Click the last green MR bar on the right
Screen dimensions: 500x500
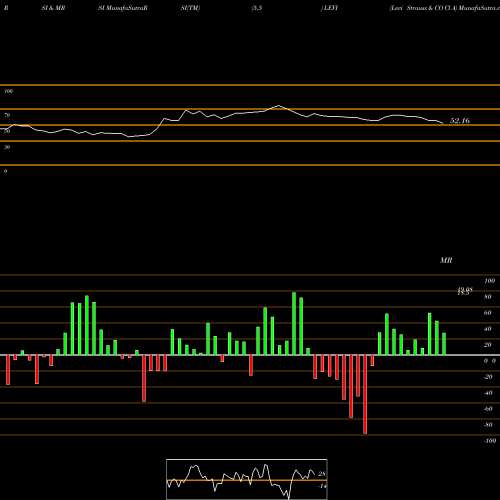click(x=444, y=344)
